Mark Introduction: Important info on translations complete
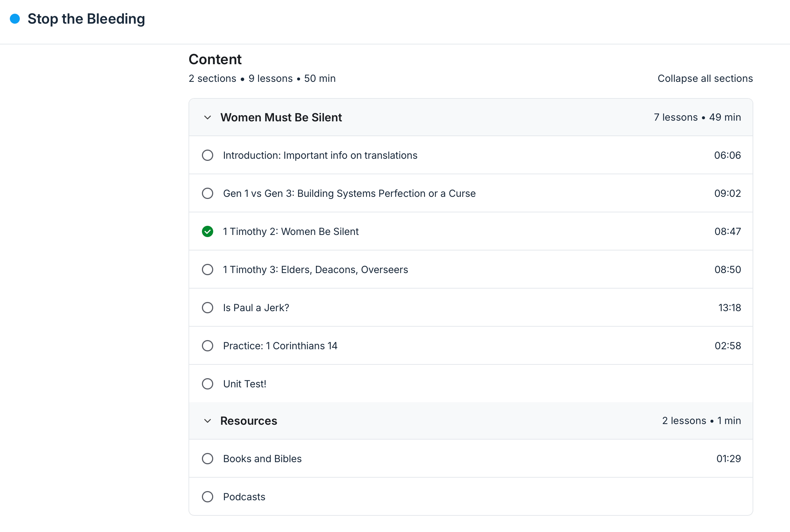Screen dimensions: 790x532 click(x=208, y=155)
